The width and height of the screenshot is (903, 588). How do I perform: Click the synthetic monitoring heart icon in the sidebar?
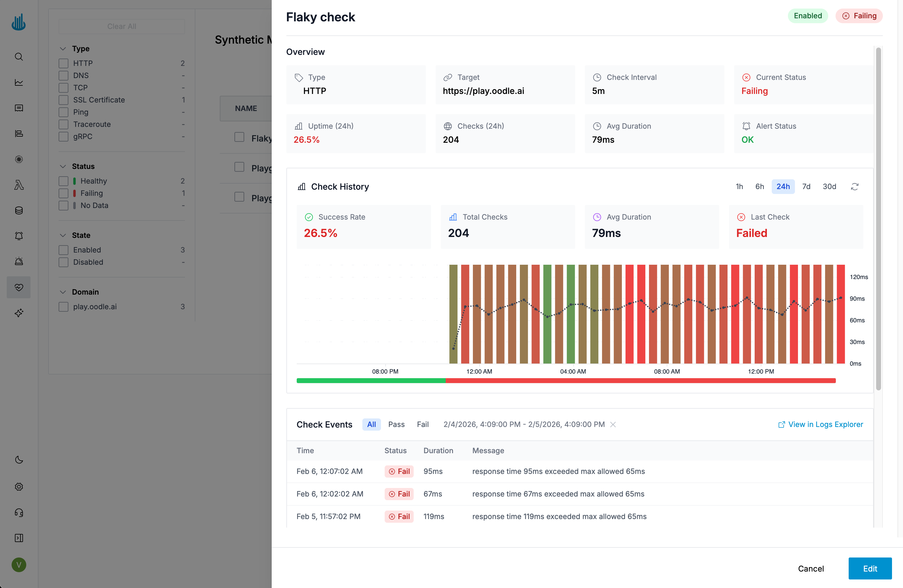point(19,287)
